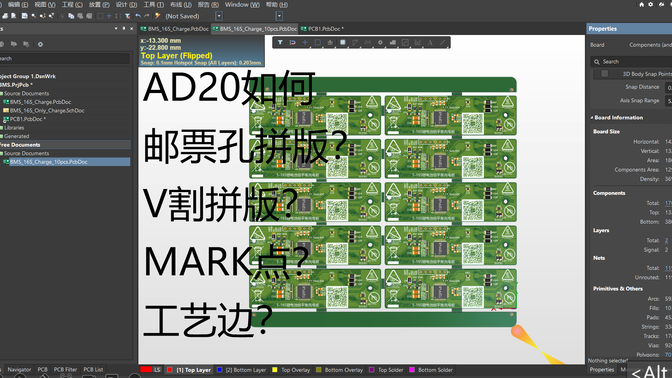The height and width of the screenshot is (378, 672).
Task: Open the Not Saved view configuration dropdown
Action: pos(219,16)
